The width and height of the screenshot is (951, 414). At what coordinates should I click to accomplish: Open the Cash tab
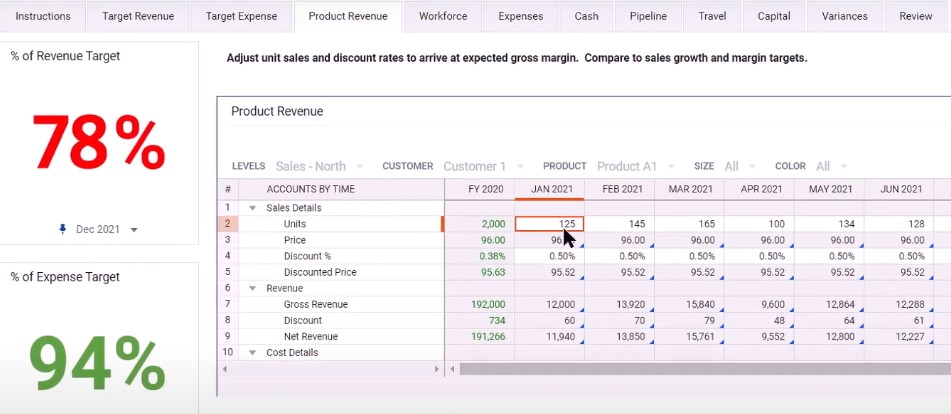[586, 16]
